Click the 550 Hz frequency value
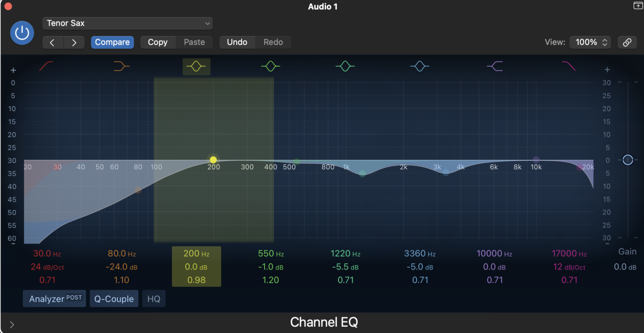Viewport: 644px width, 333px height. [x=271, y=253]
